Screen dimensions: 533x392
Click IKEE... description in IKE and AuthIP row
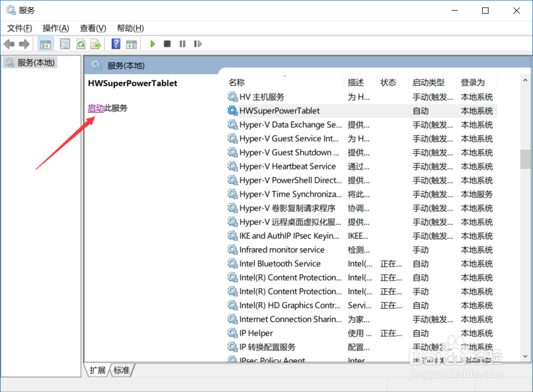(x=358, y=236)
